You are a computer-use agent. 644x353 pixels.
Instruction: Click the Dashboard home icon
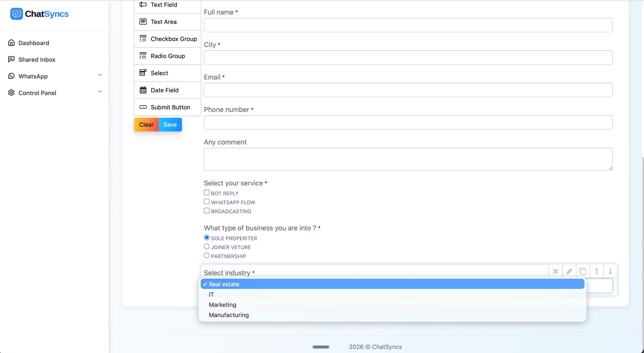tap(11, 43)
